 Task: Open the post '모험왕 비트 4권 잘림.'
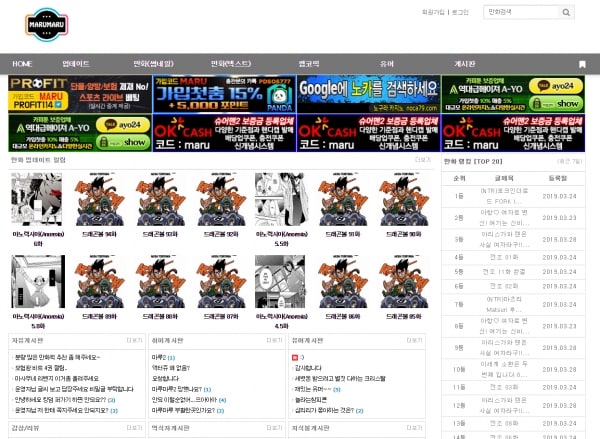[x=41, y=368]
